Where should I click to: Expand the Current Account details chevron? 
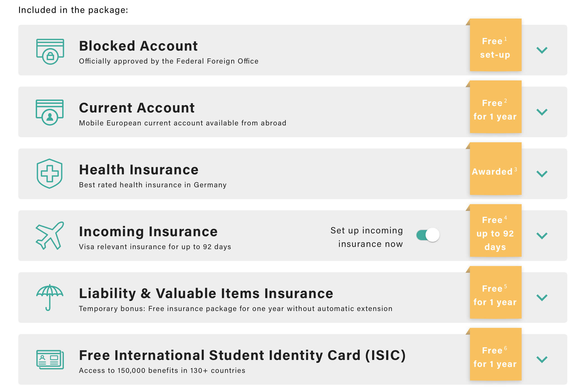point(542,112)
